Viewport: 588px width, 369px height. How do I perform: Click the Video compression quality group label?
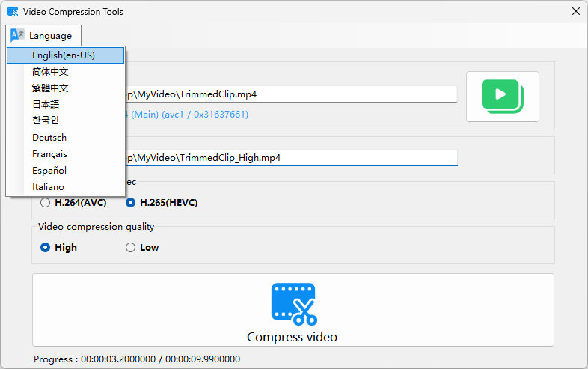pos(96,227)
